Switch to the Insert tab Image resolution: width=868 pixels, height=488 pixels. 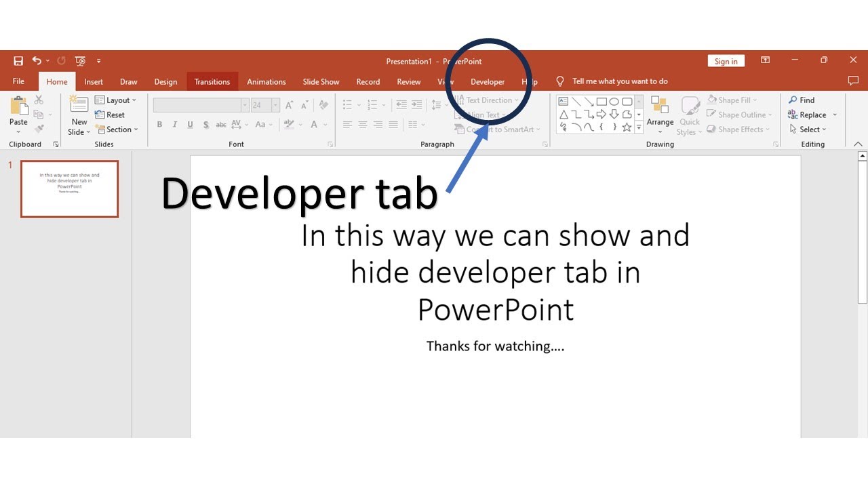pos(94,81)
